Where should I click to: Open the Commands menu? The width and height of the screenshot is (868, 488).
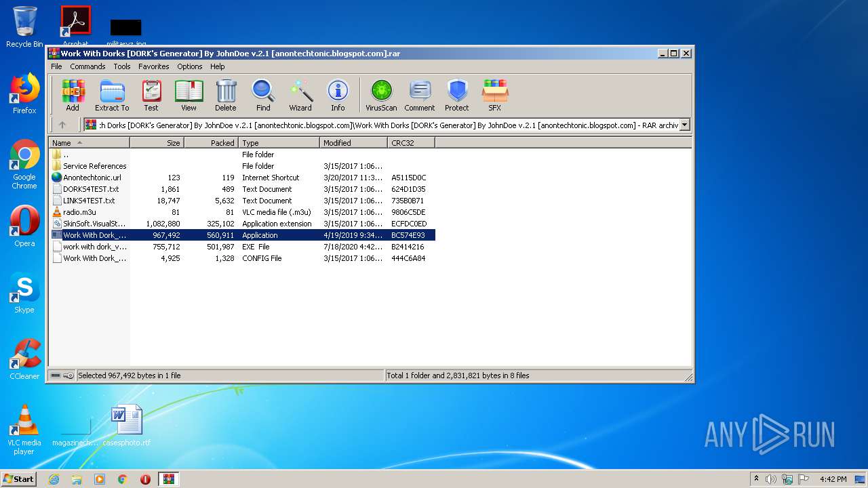click(x=87, y=66)
